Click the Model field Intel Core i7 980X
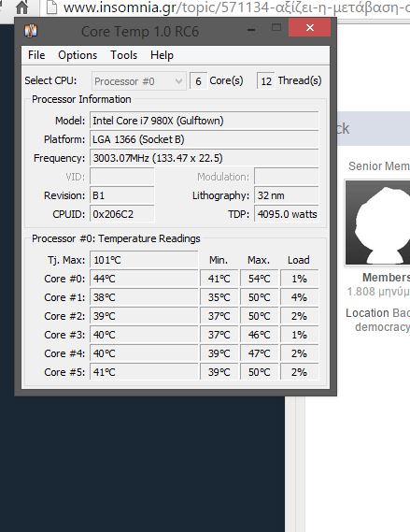Image resolution: width=410 pixels, height=532 pixels. coord(204,121)
